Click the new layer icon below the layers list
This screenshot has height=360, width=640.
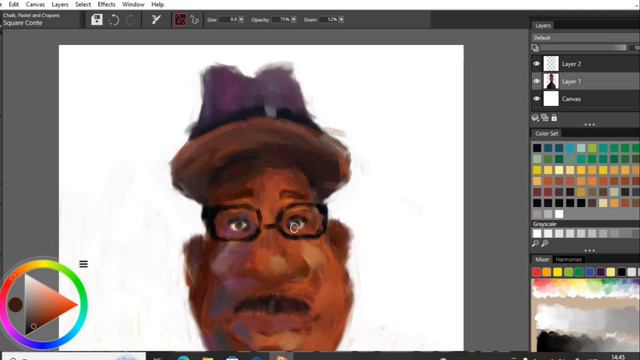[536, 118]
